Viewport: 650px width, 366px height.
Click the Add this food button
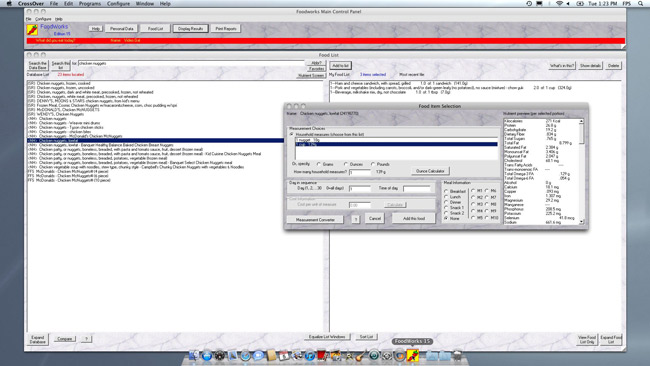click(414, 218)
